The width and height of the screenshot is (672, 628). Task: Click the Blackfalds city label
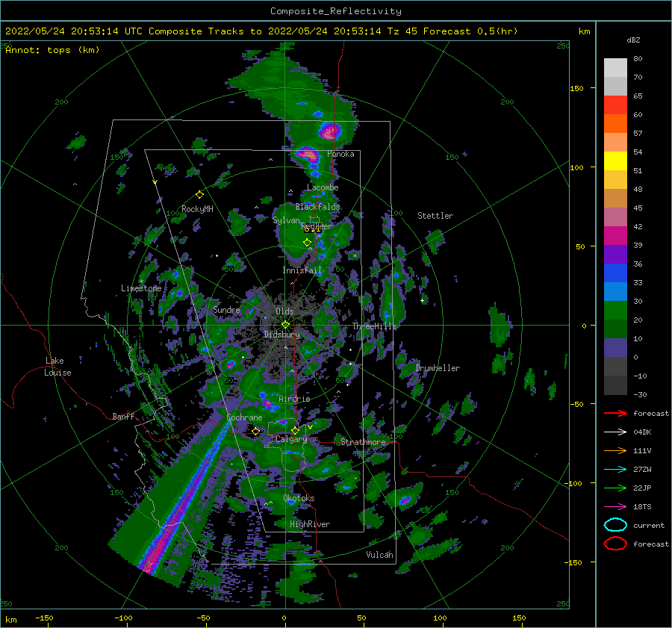pyautogui.click(x=317, y=207)
